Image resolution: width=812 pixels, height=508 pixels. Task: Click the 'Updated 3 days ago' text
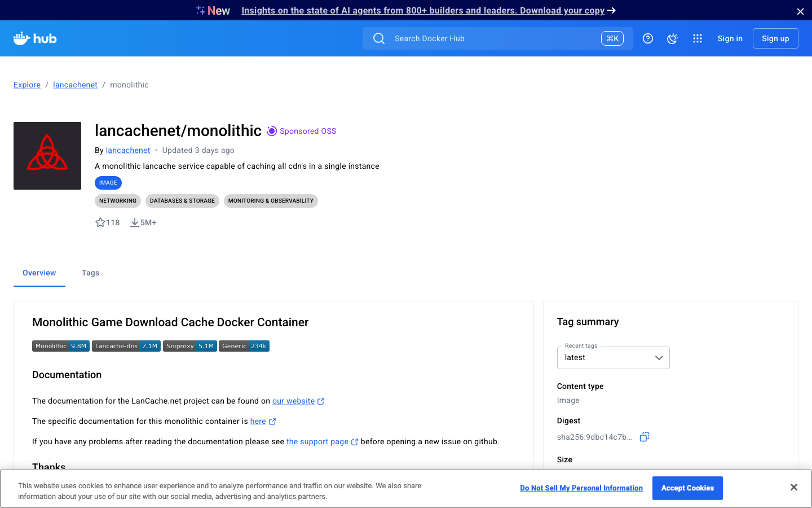[x=198, y=150]
